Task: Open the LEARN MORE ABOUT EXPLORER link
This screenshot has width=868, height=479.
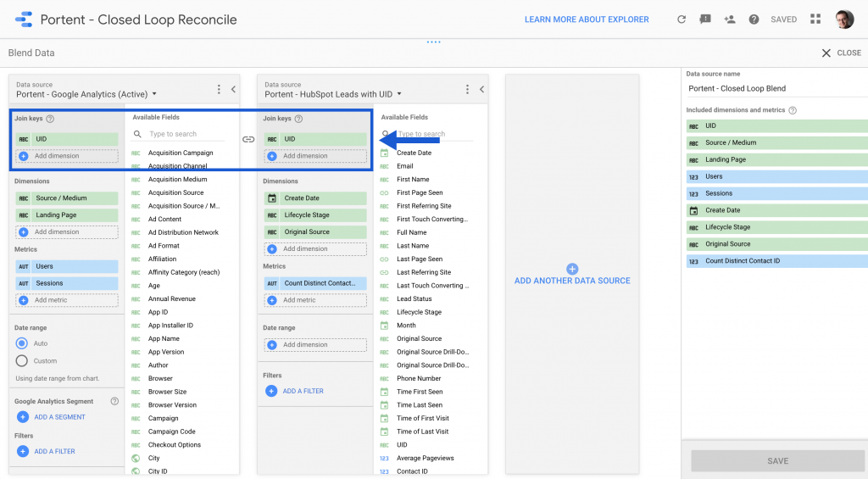Action: tap(587, 19)
